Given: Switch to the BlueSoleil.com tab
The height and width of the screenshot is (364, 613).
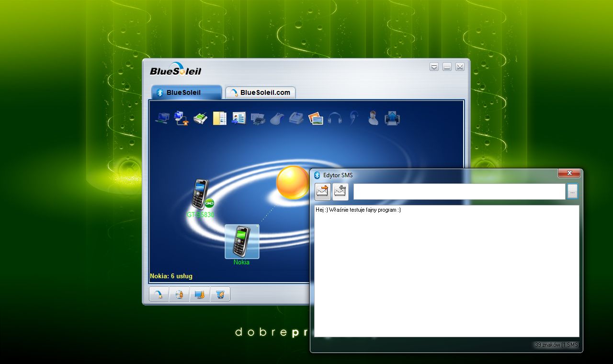Looking at the screenshot, I should [x=261, y=92].
